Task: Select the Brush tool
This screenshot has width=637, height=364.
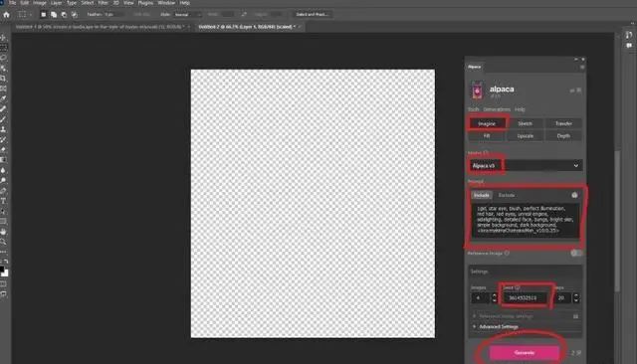Action: (3, 119)
